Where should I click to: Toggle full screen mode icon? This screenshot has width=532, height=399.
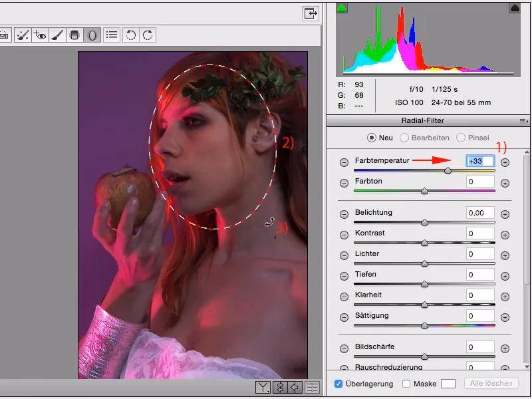(x=311, y=13)
